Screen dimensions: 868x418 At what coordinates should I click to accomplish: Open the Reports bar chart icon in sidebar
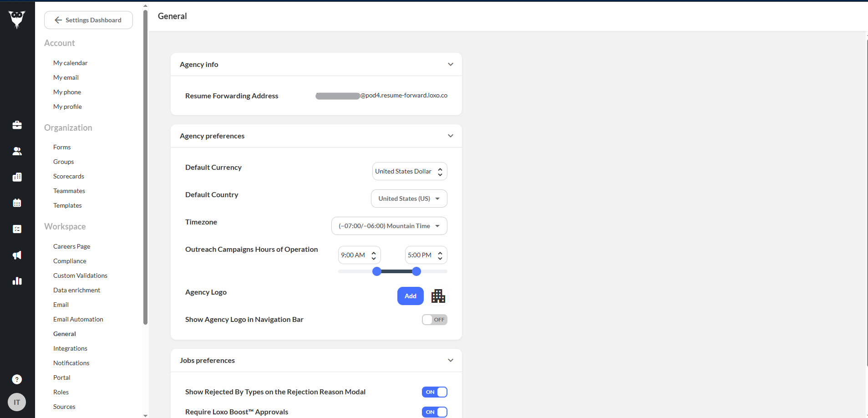coord(17,281)
